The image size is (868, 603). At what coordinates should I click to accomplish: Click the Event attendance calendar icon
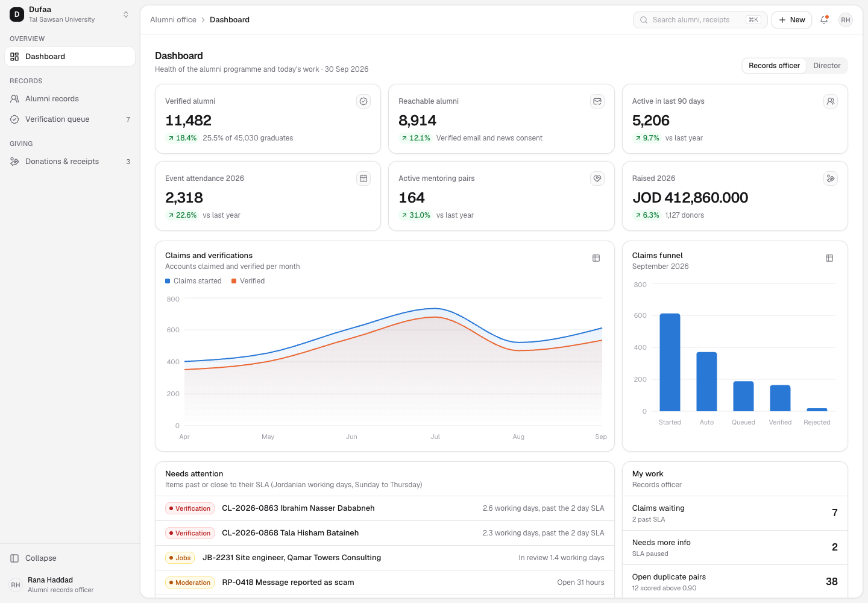tap(363, 178)
